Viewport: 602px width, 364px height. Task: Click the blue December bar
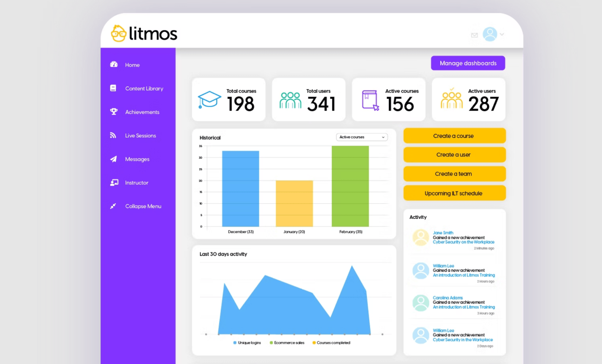click(x=240, y=189)
